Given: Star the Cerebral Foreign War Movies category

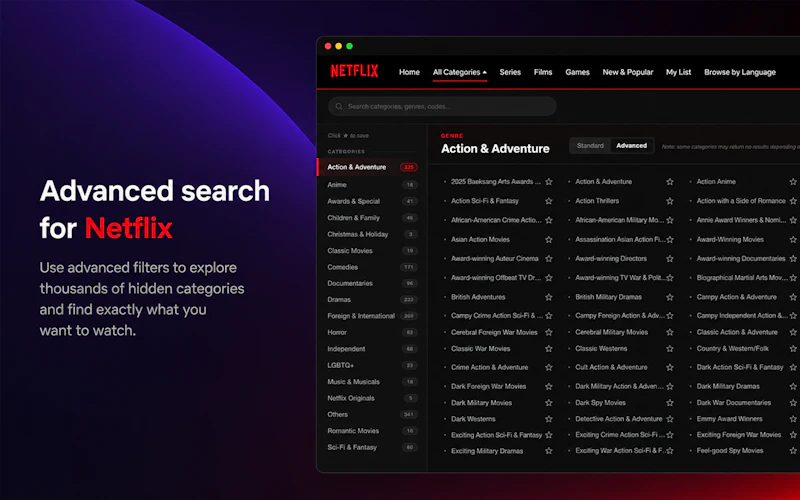Looking at the screenshot, I should click(548, 332).
